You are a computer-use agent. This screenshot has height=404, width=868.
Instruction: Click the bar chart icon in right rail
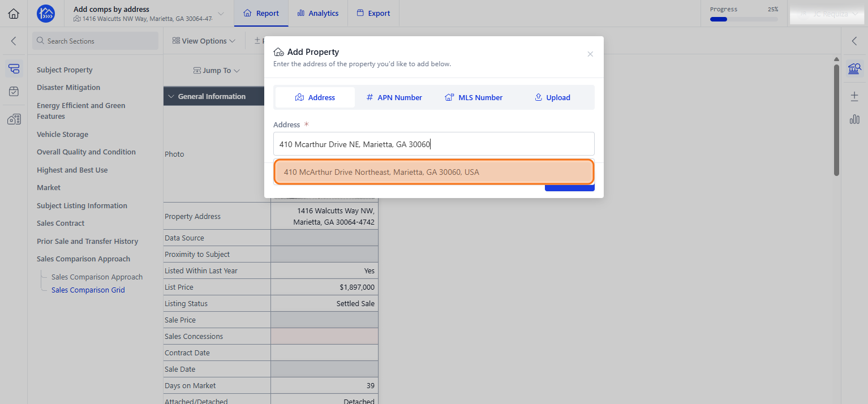854,119
